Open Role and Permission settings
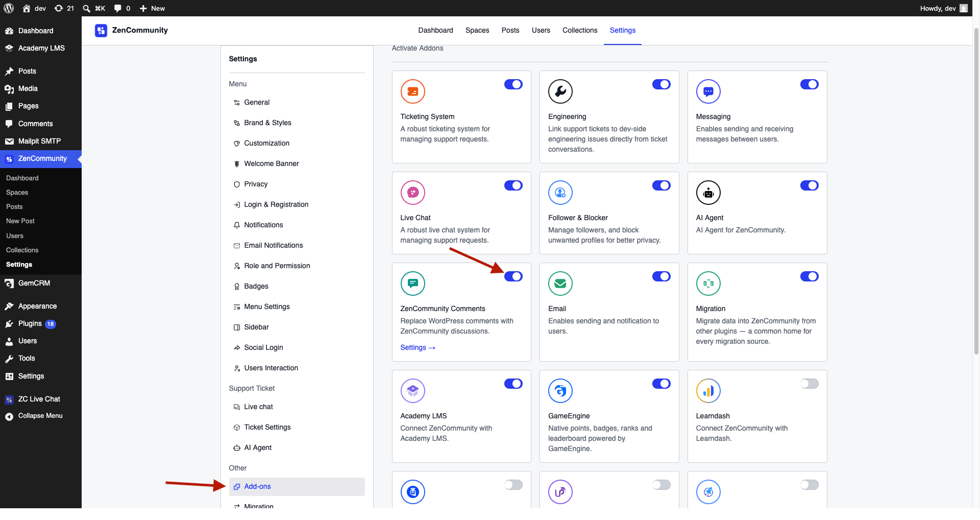The image size is (980, 520). [297, 266]
